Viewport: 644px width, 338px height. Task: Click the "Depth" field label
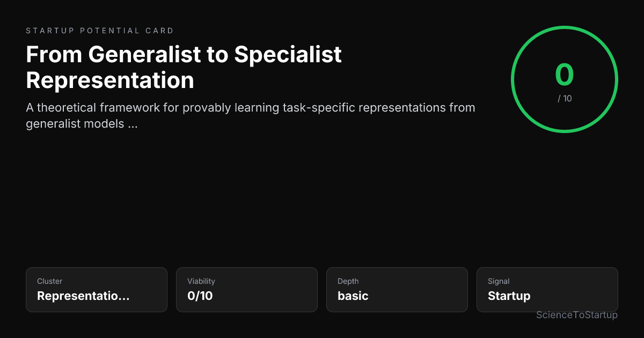click(x=348, y=281)
